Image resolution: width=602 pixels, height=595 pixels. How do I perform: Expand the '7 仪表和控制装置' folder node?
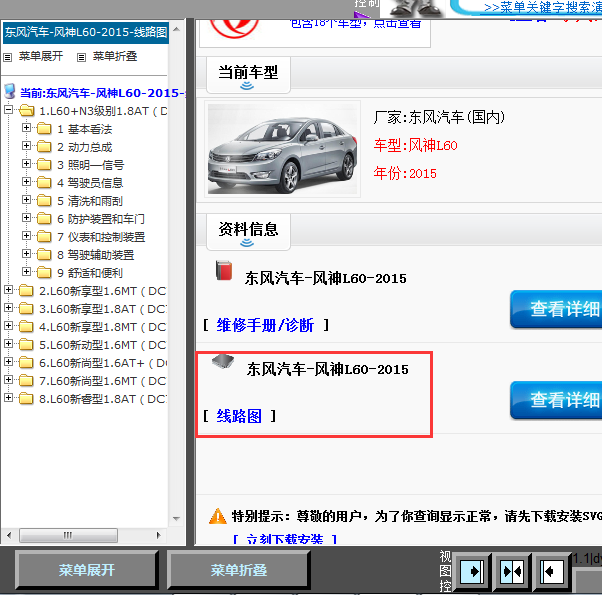[26, 236]
